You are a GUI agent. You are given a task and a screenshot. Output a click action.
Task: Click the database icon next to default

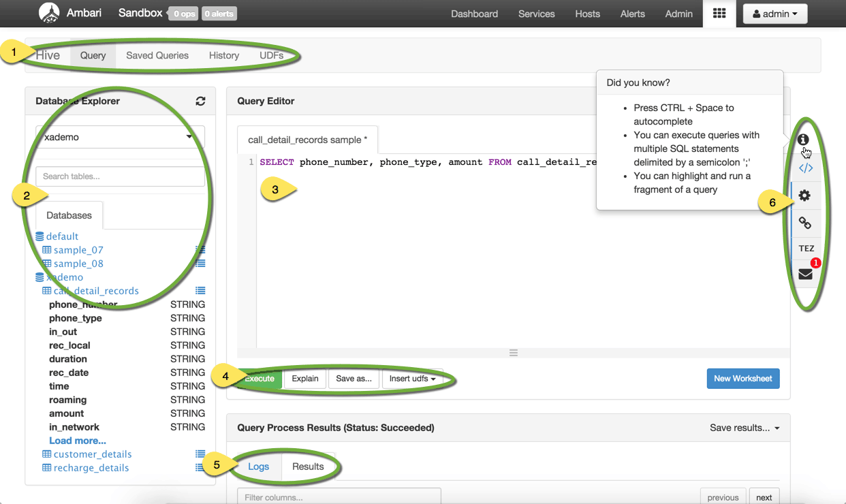[x=40, y=236]
